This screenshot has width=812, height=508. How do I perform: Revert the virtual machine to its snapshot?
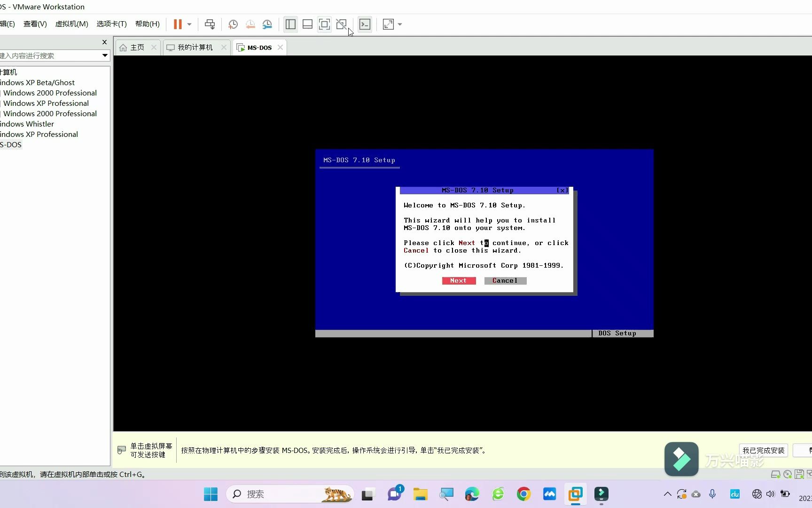pyautogui.click(x=250, y=24)
